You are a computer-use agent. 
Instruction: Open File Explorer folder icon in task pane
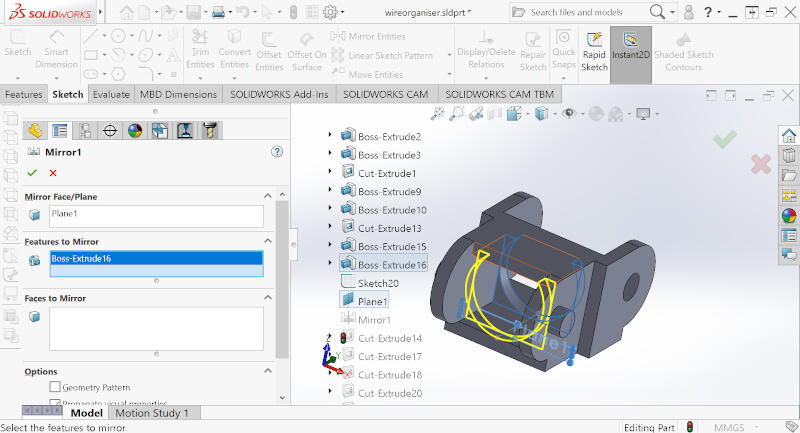pos(789,175)
